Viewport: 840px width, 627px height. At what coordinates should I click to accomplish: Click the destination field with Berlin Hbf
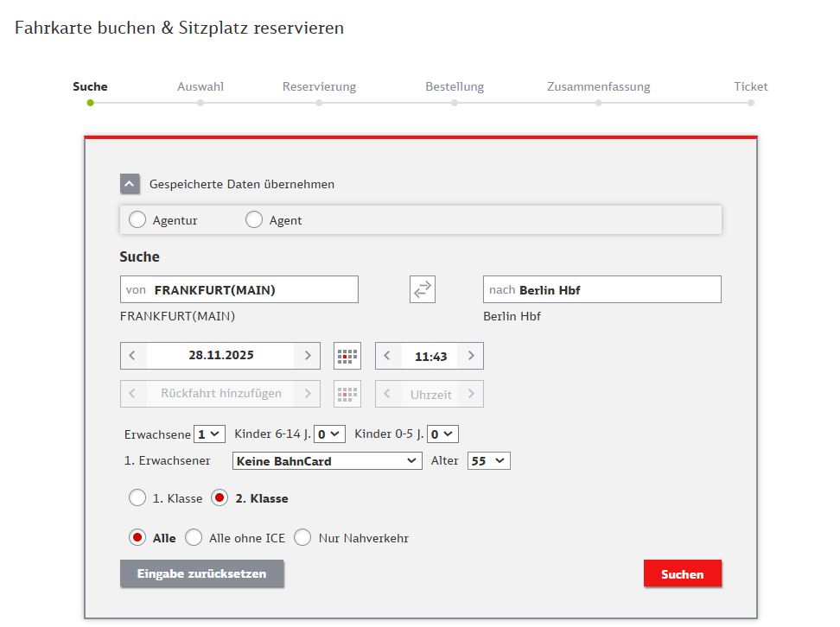(601, 290)
